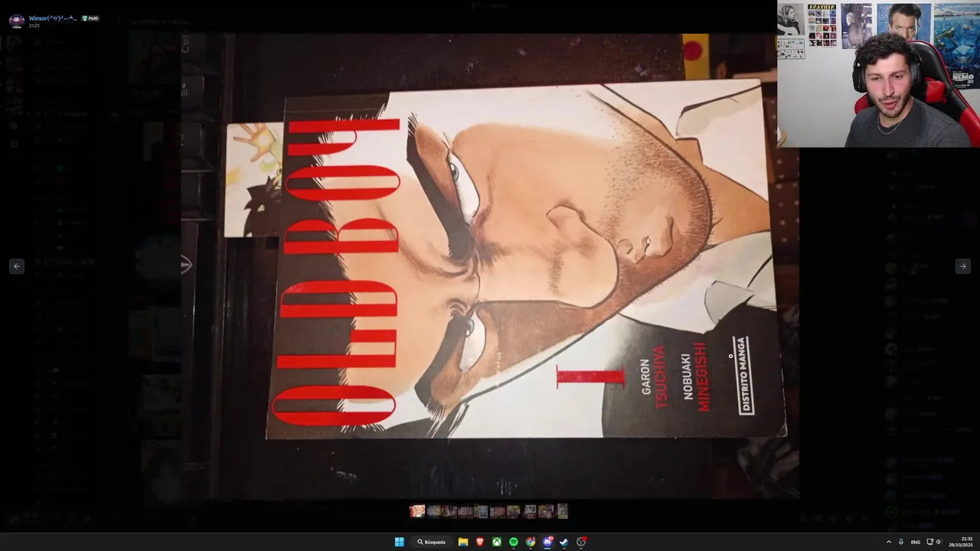Click the microphone icon in the system tray
The image size is (980, 551).
click(x=901, y=542)
